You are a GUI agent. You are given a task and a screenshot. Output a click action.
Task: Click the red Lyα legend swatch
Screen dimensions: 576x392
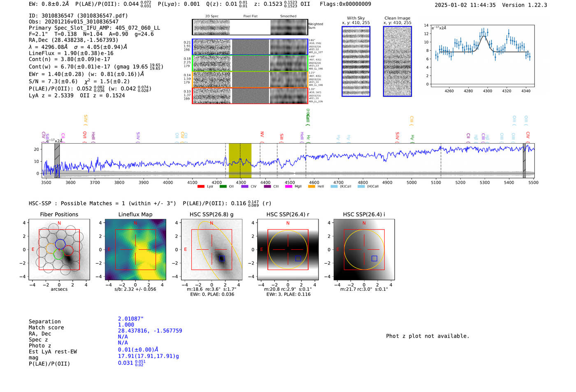[x=201, y=186]
